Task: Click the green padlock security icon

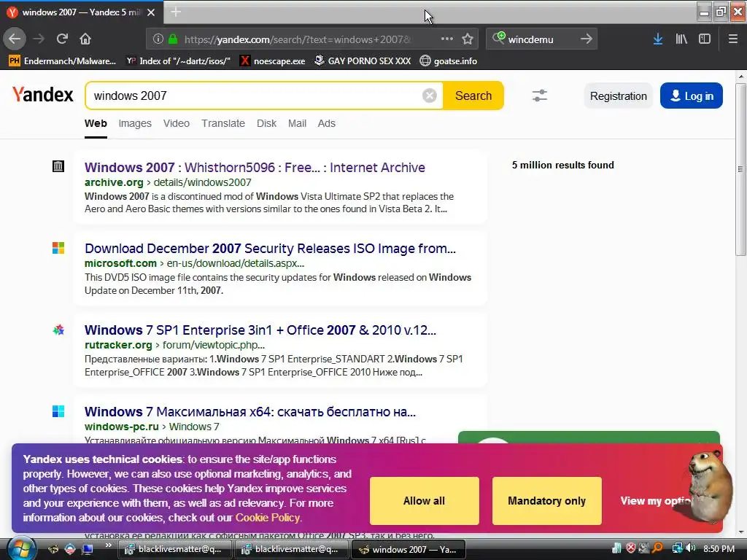Action: pyautogui.click(x=173, y=39)
